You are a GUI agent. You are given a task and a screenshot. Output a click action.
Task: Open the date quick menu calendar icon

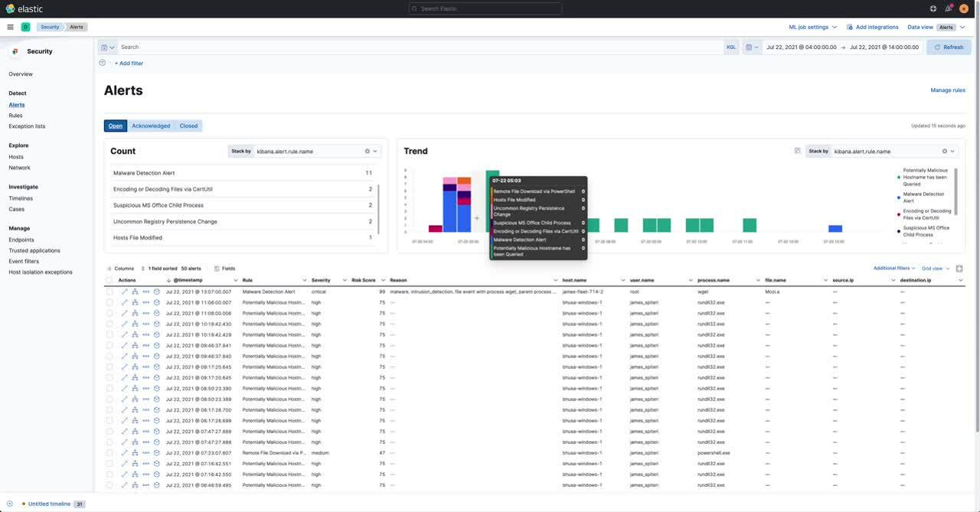pyautogui.click(x=752, y=47)
